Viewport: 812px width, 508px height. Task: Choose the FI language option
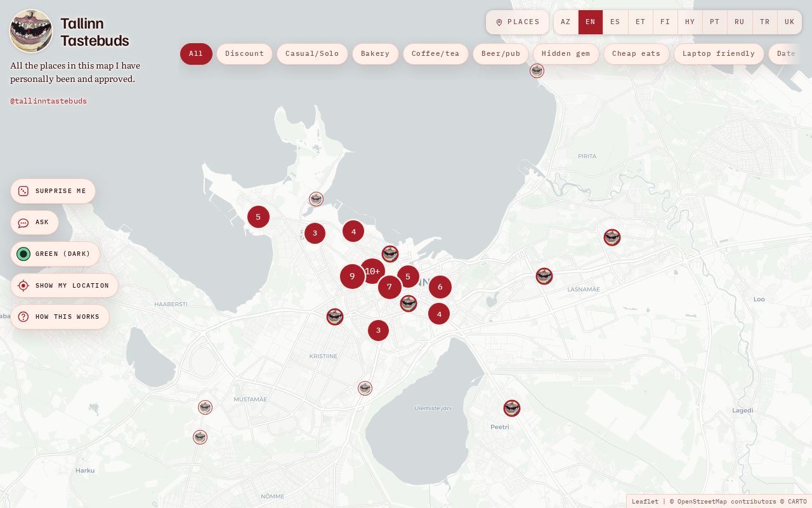click(665, 22)
